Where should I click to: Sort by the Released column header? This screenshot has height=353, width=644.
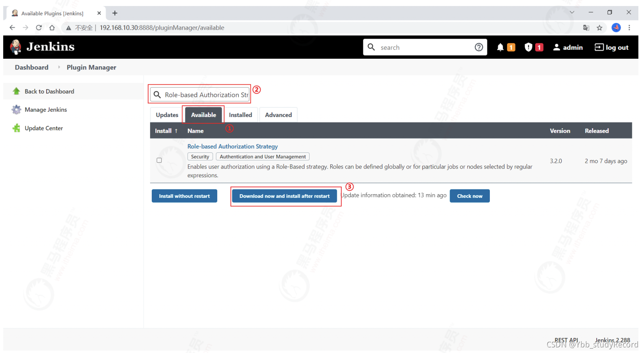[x=597, y=131]
